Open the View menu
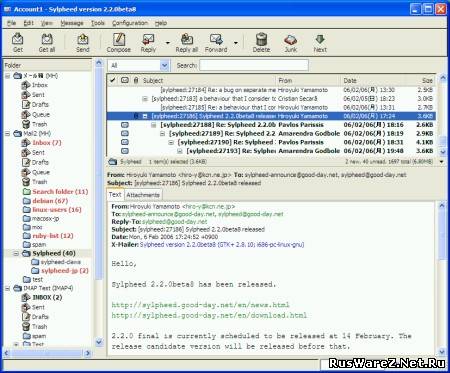Viewport: 450px width, 373px height. [47, 23]
